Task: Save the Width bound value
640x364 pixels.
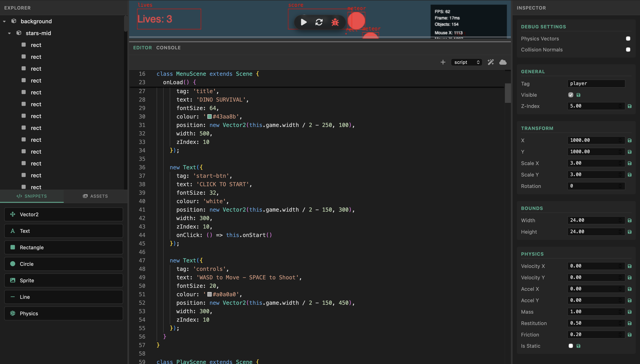Action: coord(629,220)
